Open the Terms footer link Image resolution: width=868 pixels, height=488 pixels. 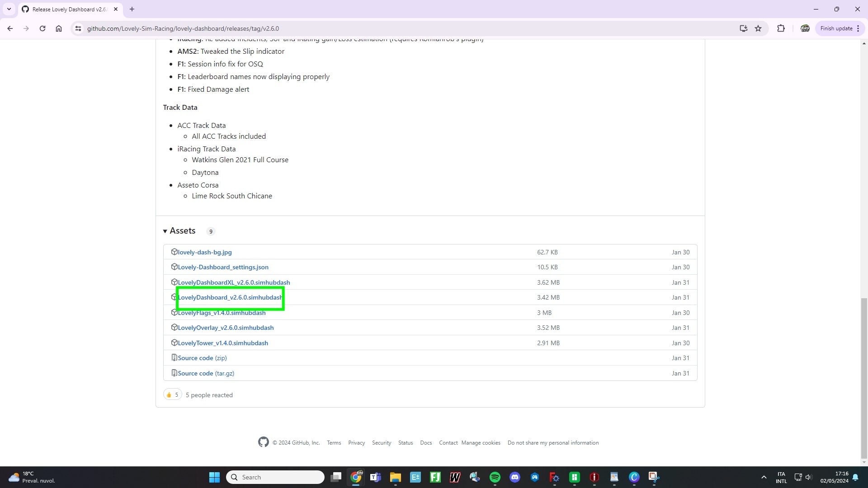tap(334, 443)
